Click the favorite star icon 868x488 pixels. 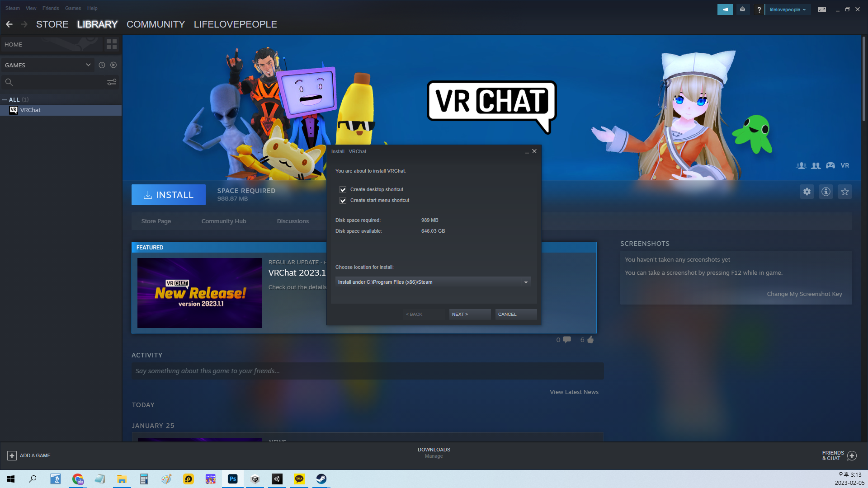point(844,192)
